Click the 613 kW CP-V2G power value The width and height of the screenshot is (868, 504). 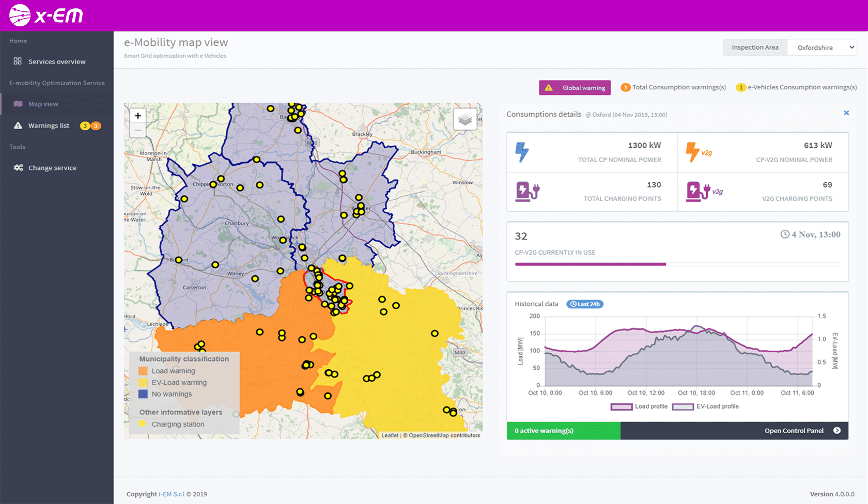818,145
